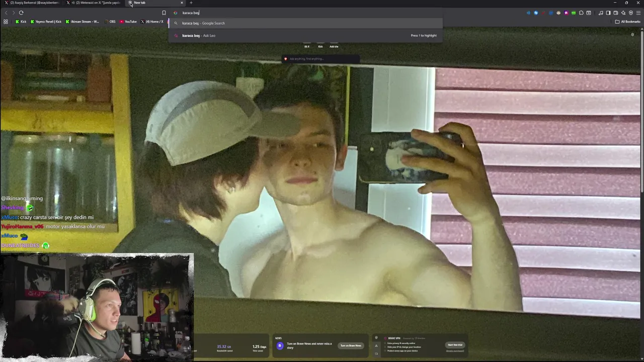Go forward with the forward arrow
The height and width of the screenshot is (362, 644).
click(13, 13)
